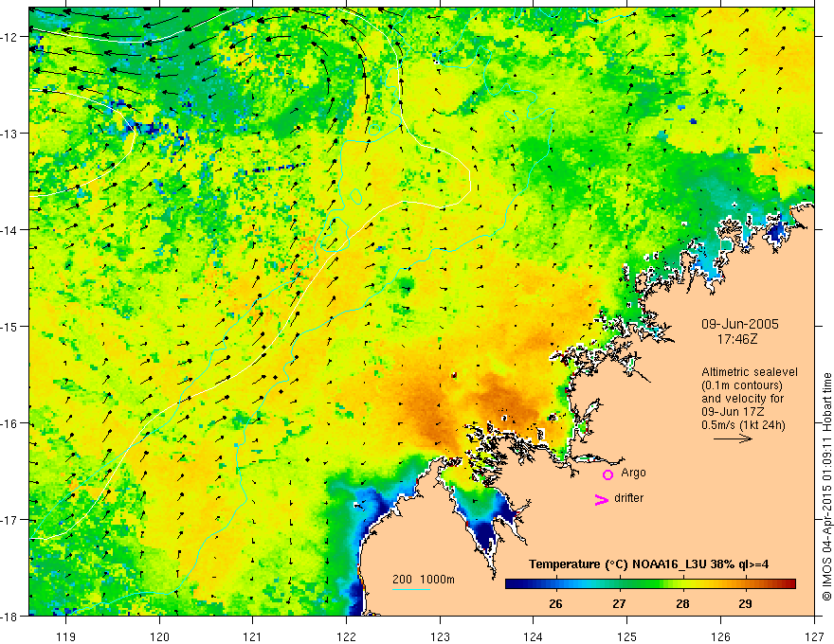
Task: Select the 'Argo' legend label
Action: [x=633, y=473]
